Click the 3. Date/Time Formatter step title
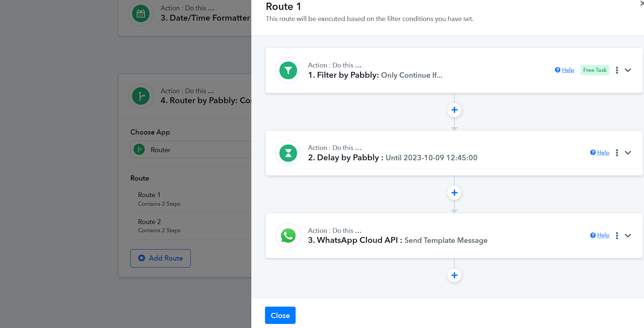The height and width of the screenshot is (328, 644). [x=205, y=18]
